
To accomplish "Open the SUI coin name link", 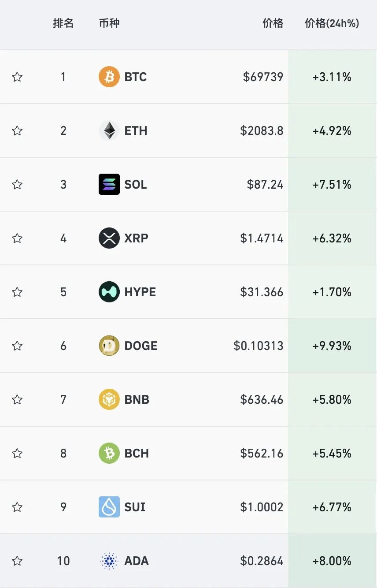I will tap(135, 507).
